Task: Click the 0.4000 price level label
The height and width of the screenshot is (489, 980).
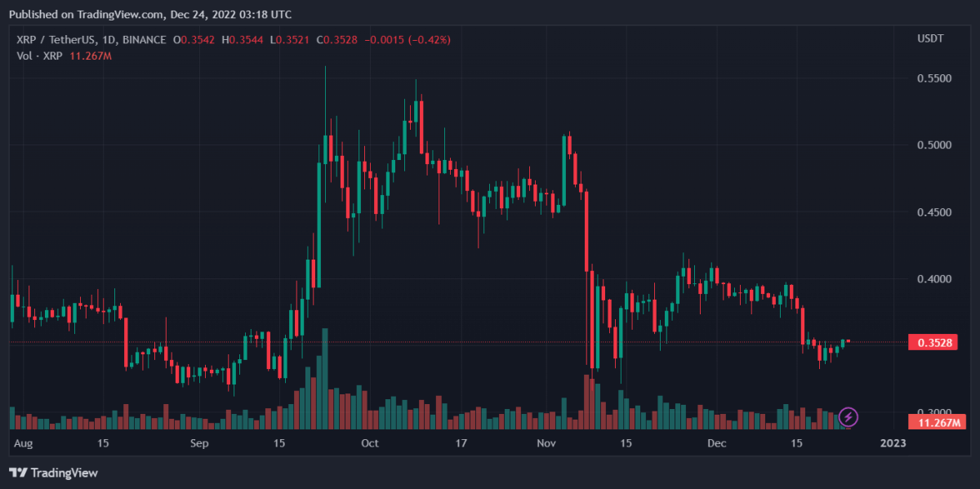Action: pyautogui.click(x=932, y=279)
